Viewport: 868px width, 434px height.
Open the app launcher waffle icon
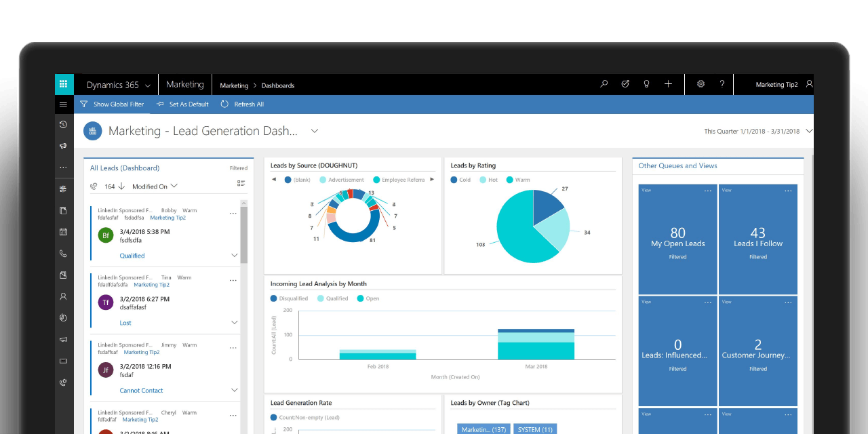[x=64, y=84]
